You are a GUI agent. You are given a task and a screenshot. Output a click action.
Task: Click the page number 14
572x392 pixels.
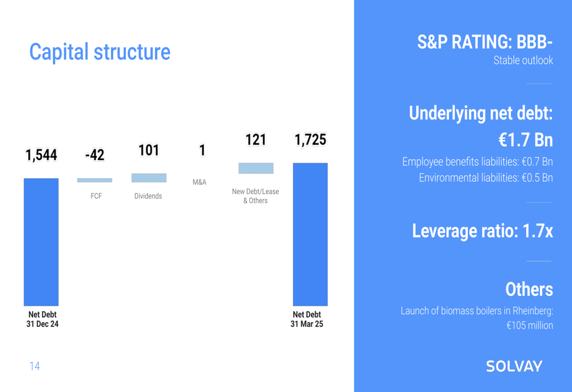point(35,366)
